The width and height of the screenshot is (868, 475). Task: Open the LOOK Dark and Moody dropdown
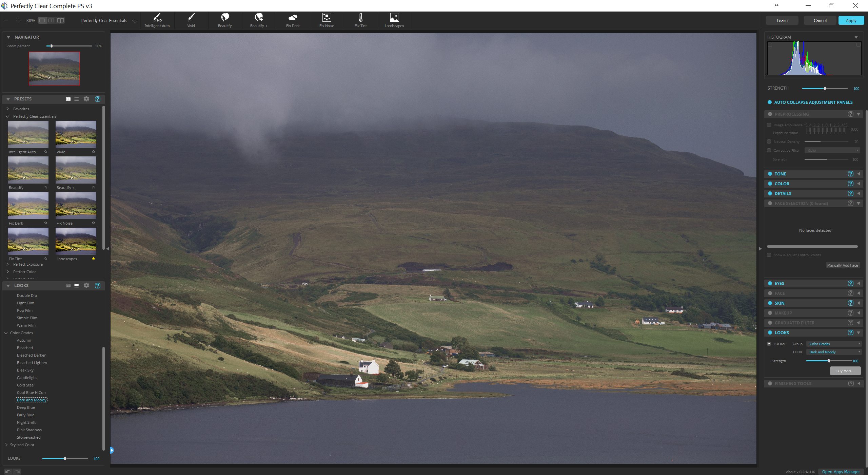tap(833, 352)
